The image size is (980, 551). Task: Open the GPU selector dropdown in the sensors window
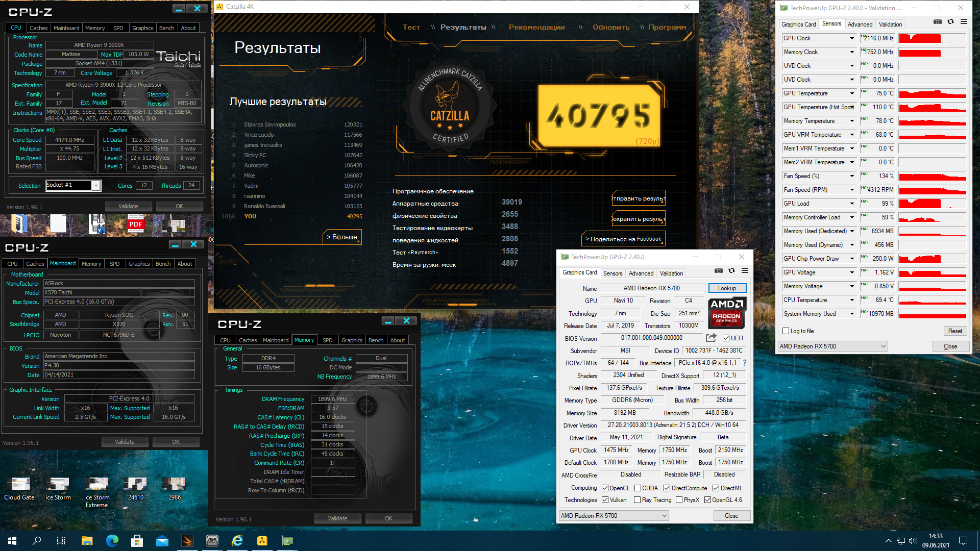832,346
